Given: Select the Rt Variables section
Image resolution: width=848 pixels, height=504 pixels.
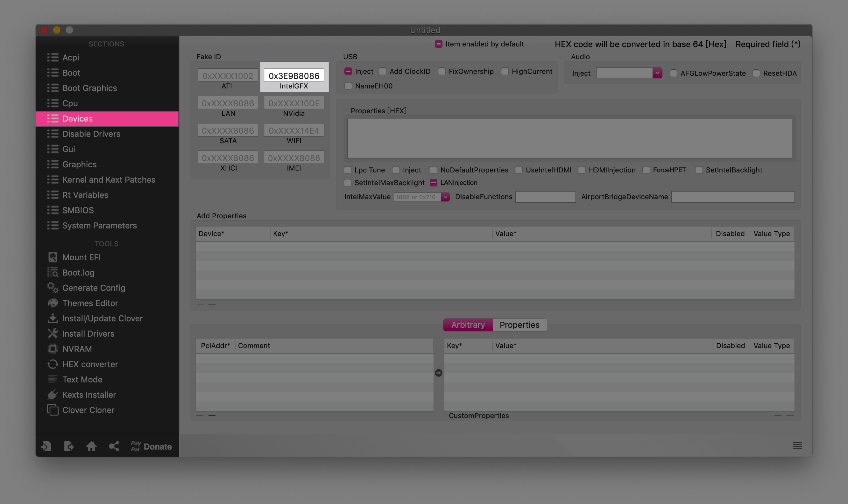Looking at the screenshot, I should pos(107,195).
